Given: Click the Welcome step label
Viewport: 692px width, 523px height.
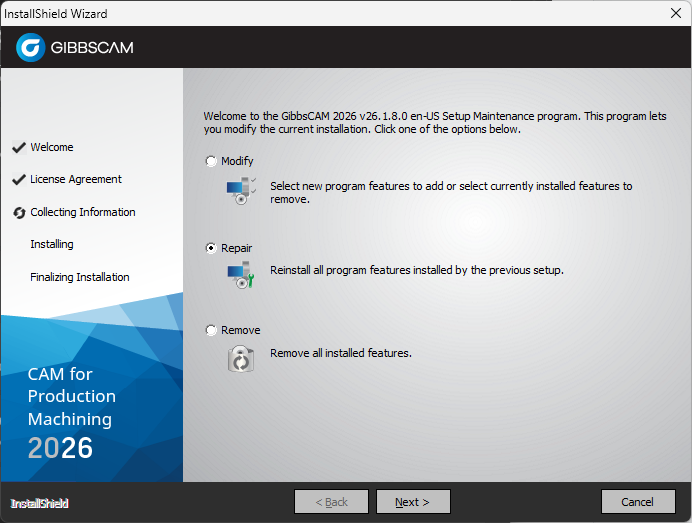Looking at the screenshot, I should tap(52, 147).
